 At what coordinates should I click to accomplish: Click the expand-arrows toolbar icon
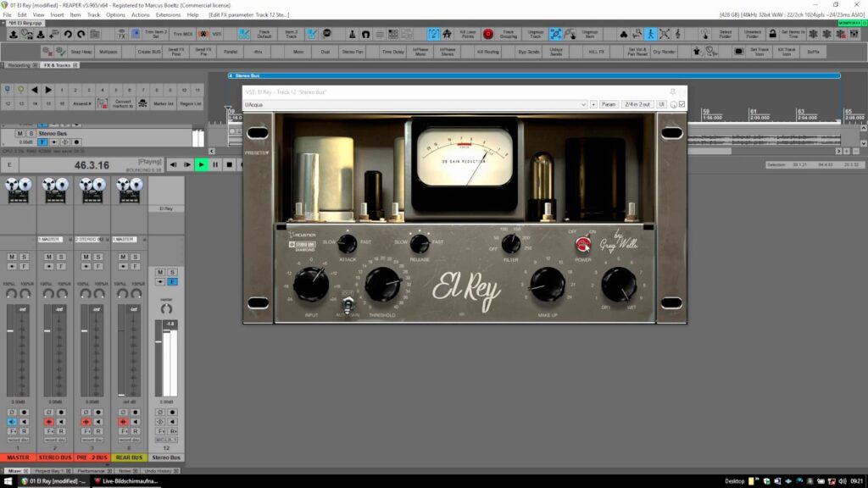click(665, 34)
